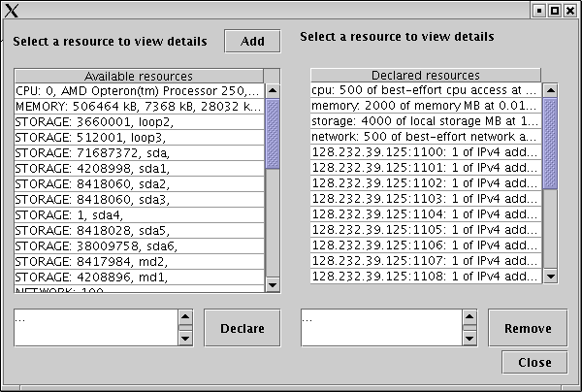The image size is (582, 392).
Task: Click the X window menu icon
Action: pos(11,11)
